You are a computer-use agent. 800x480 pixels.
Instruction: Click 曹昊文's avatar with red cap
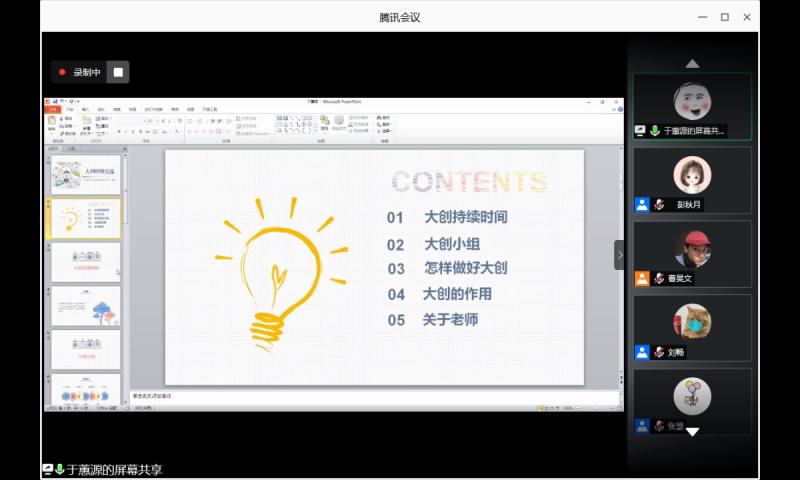pyautogui.click(x=692, y=248)
